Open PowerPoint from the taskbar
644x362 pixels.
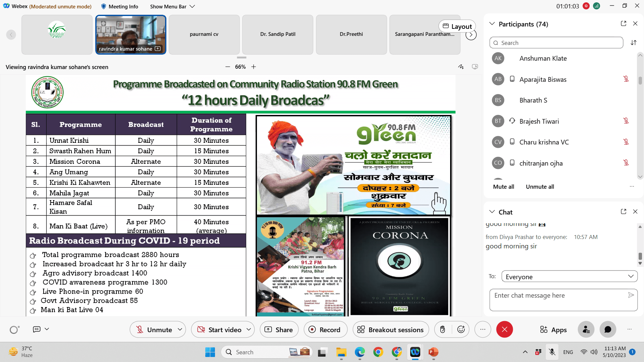(x=433, y=352)
